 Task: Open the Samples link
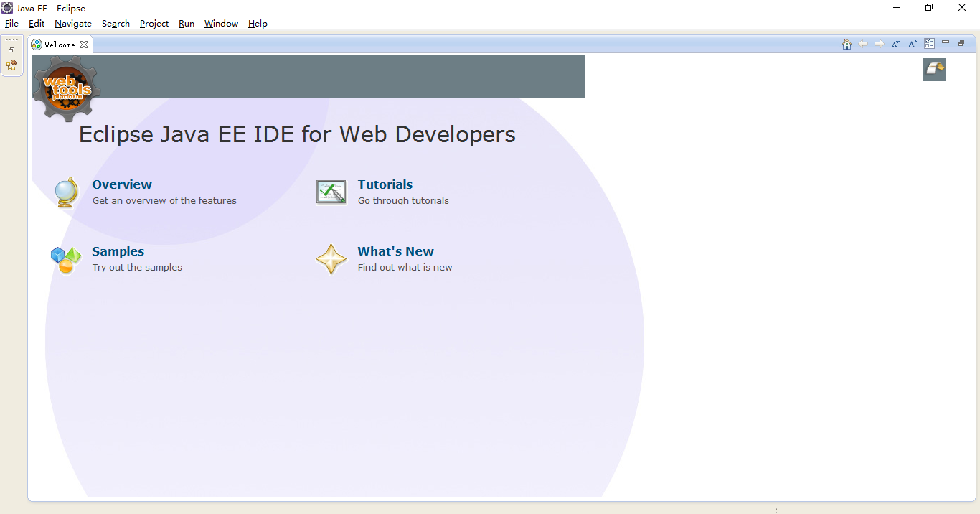[118, 251]
